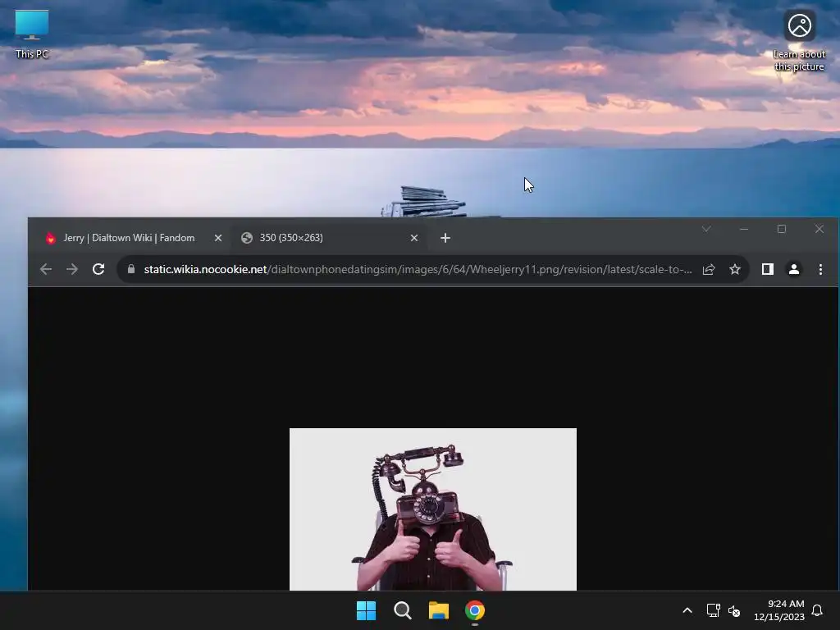Open Chrome's side panel
Screen dimensions: 840x630
click(768, 269)
